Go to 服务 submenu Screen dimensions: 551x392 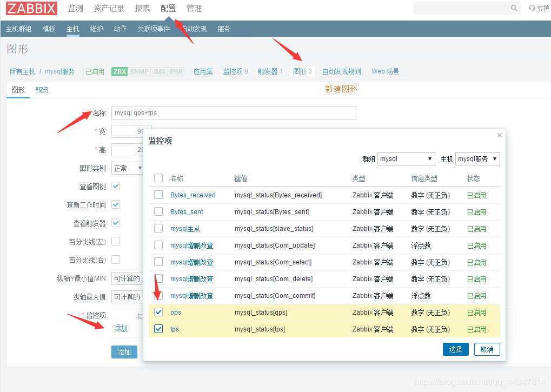pyautogui.click(x=224, y=29)
